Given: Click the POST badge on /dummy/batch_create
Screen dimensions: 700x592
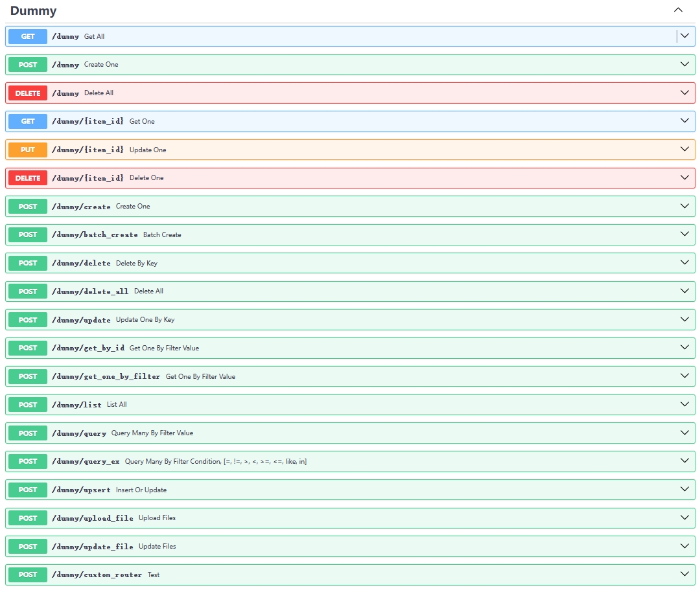Looking at the screenshot, I should (27, 234).
